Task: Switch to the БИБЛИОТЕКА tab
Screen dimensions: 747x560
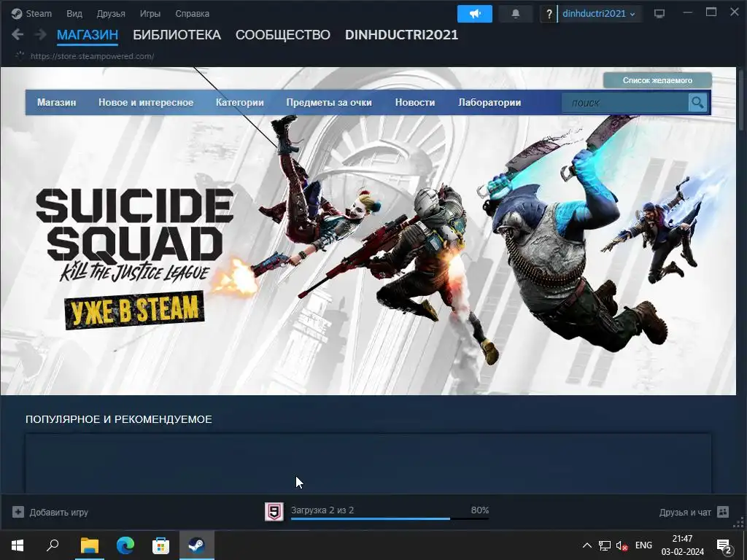Action: point(177,35)
